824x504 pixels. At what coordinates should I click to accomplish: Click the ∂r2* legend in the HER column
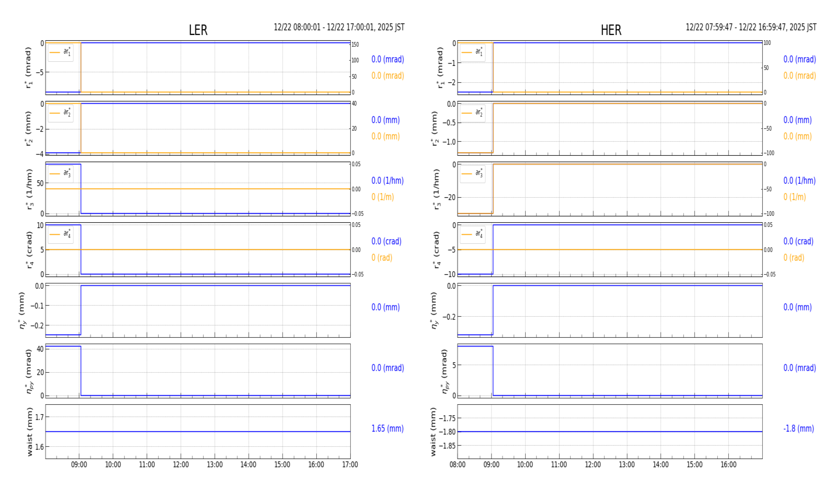[472, 113]
